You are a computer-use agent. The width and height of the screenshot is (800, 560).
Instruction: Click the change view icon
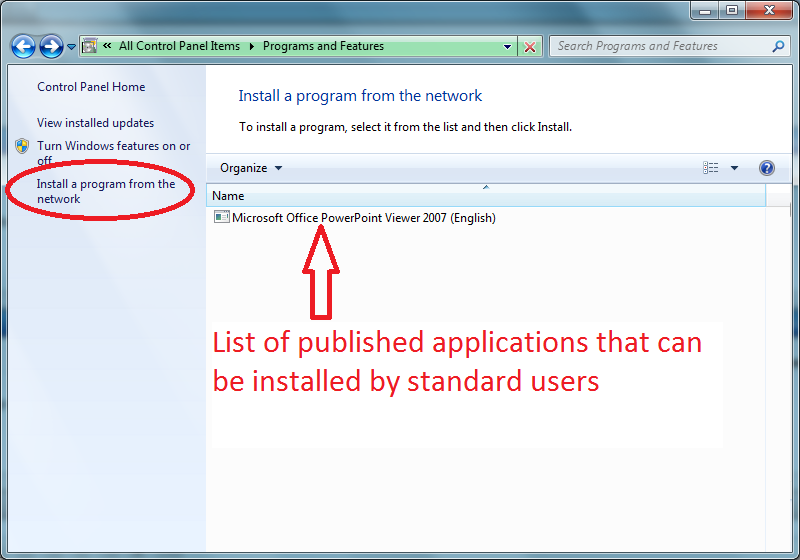click(x=710, y=168)
